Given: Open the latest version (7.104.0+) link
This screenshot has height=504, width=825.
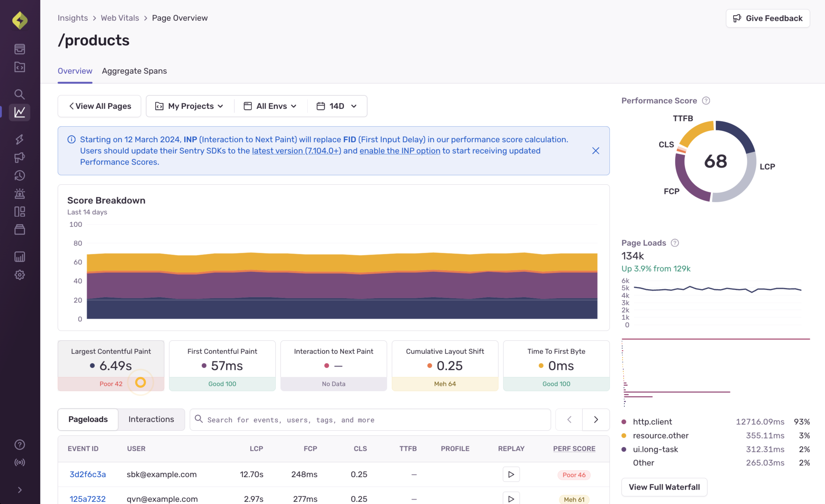Looking at the screenshot, I should [296, 151].
